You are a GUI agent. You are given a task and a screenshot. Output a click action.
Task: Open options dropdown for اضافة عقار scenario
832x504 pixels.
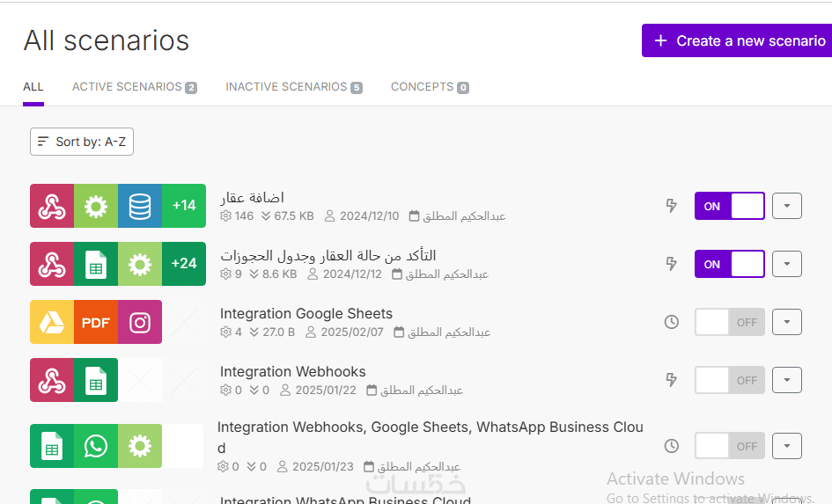coord(787,206)
